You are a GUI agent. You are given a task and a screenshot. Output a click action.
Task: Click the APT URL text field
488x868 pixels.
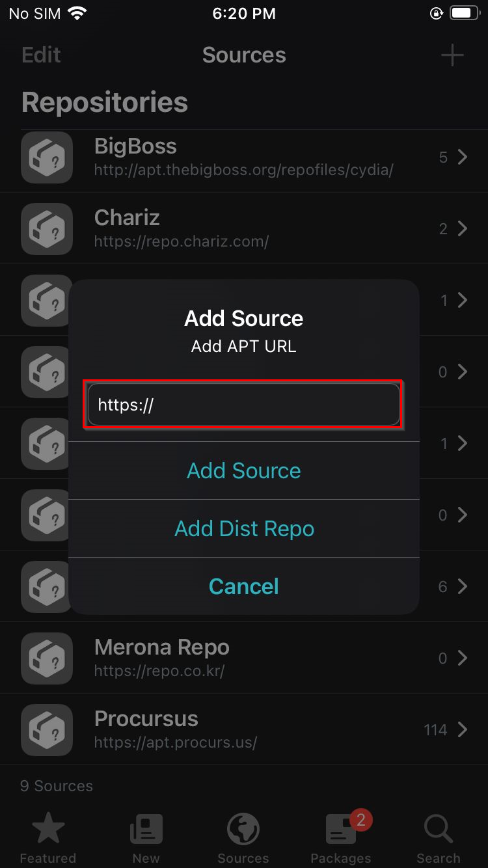[x=244, y=405]
